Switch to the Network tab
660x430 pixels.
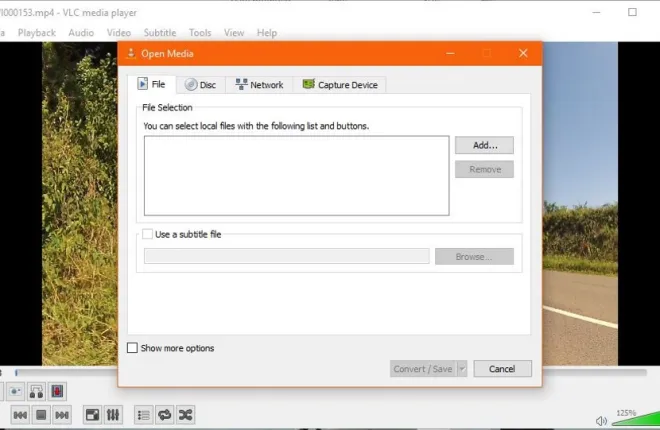[259, 85]
